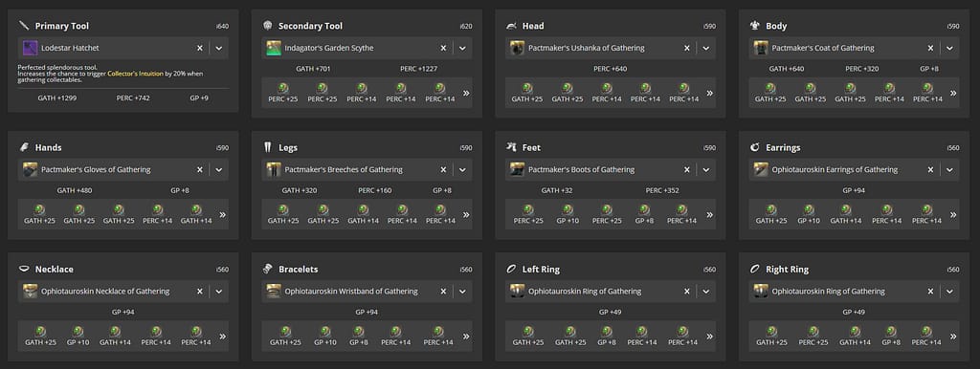Select the PERC +25 materia on Right Ring
This screenshot has width=980, height=369.
pyautogui.click(x=813, y=336)
